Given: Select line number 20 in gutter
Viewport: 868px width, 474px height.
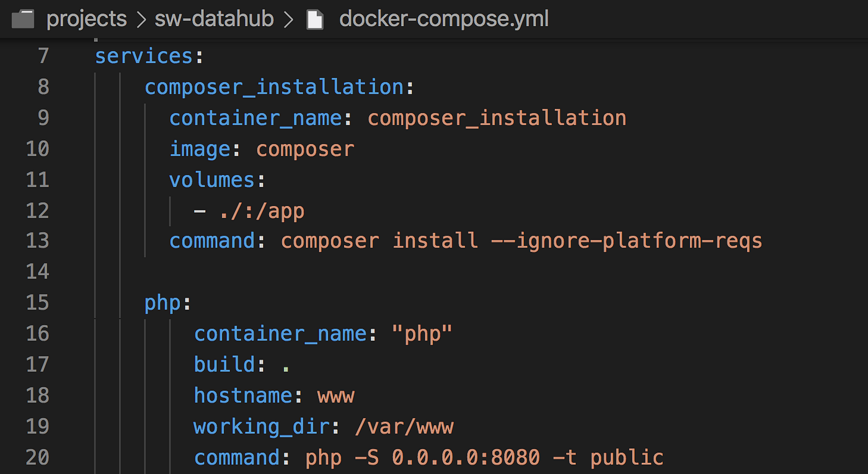Looking at the screenshot, I should 37,457.
